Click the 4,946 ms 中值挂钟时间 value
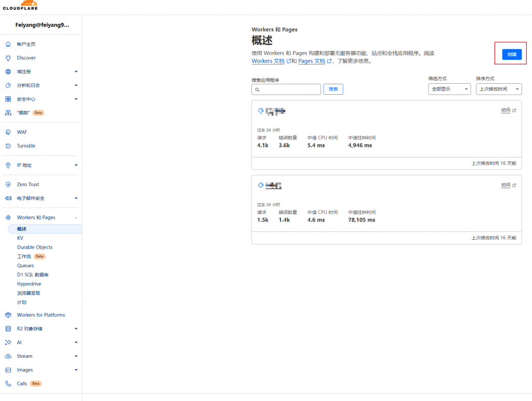This screenshot has width=532, height=401. click(360, 145)
